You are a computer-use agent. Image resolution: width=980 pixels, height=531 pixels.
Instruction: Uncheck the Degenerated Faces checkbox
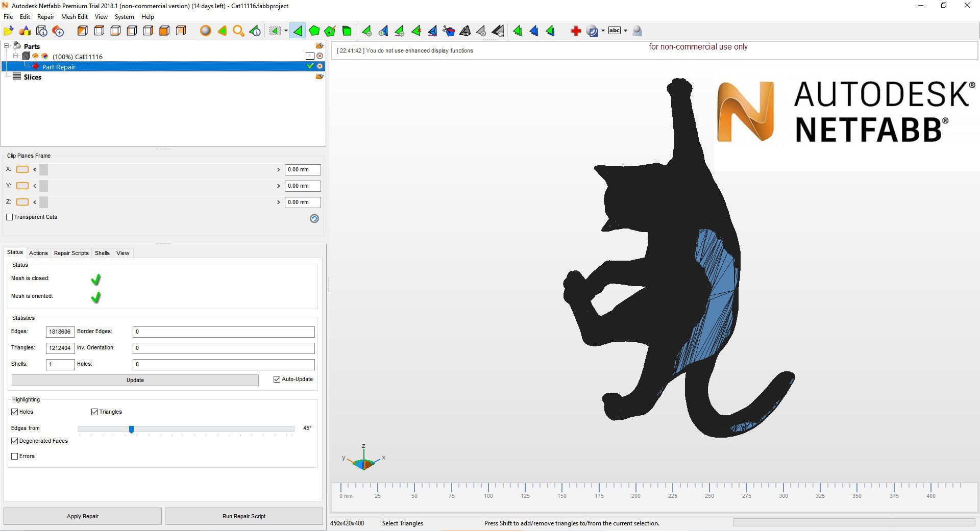pos(14,441)
